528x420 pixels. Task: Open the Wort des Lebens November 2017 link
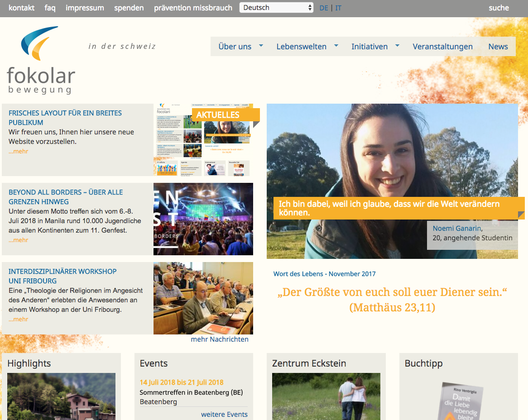(x=324, y=274)
